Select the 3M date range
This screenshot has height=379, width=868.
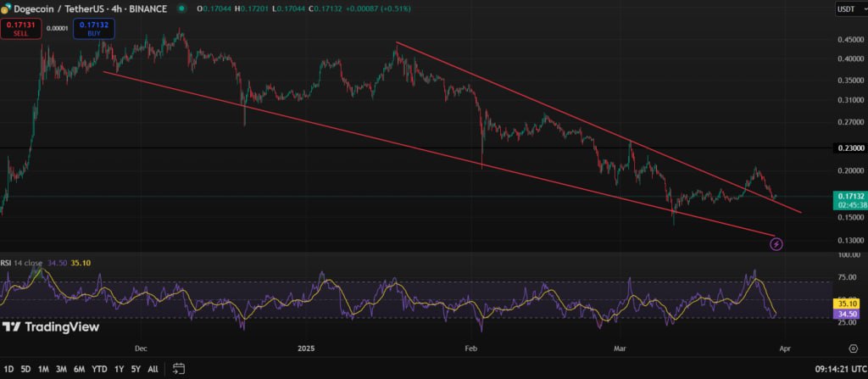tap(61, 369)
